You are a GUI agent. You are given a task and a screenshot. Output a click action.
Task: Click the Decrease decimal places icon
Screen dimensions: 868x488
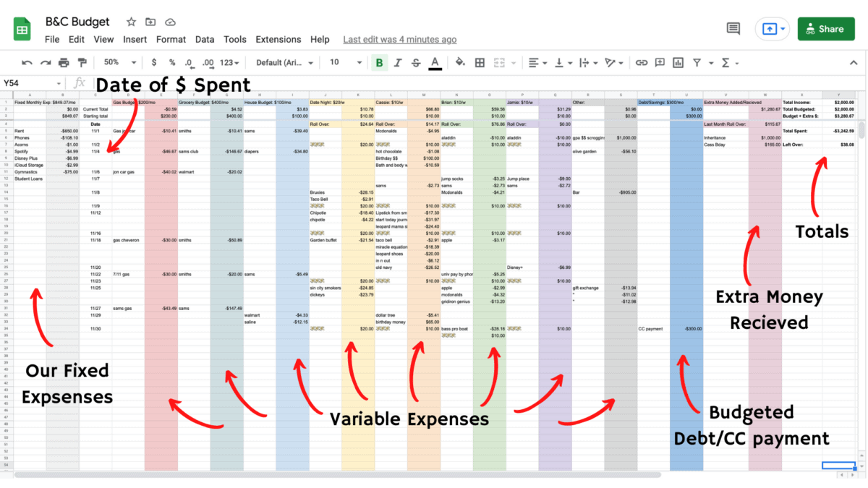pos(189,63)
